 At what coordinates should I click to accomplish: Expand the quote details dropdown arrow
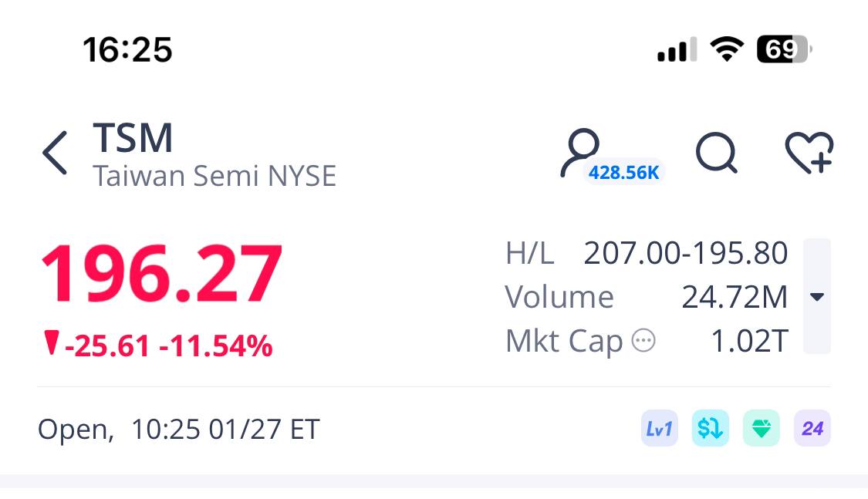coord(817,297)
